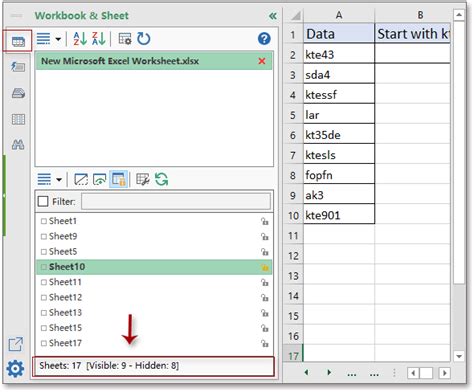This screenshot has width=474, height=392.
Task: Close New Microsoft Excel Worksheet.xlsx workbook
Action: tap(262, 61)
